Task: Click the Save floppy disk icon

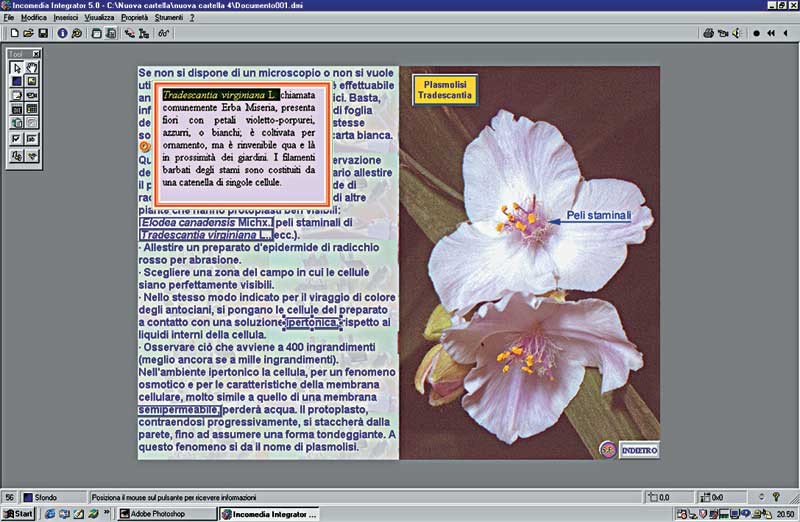Action: 42,33
